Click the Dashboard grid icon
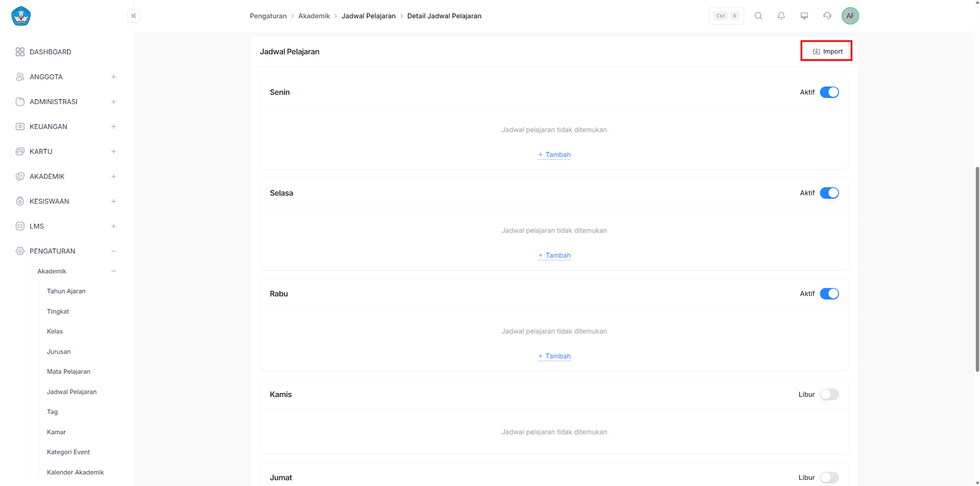 (x=20, y=52)
